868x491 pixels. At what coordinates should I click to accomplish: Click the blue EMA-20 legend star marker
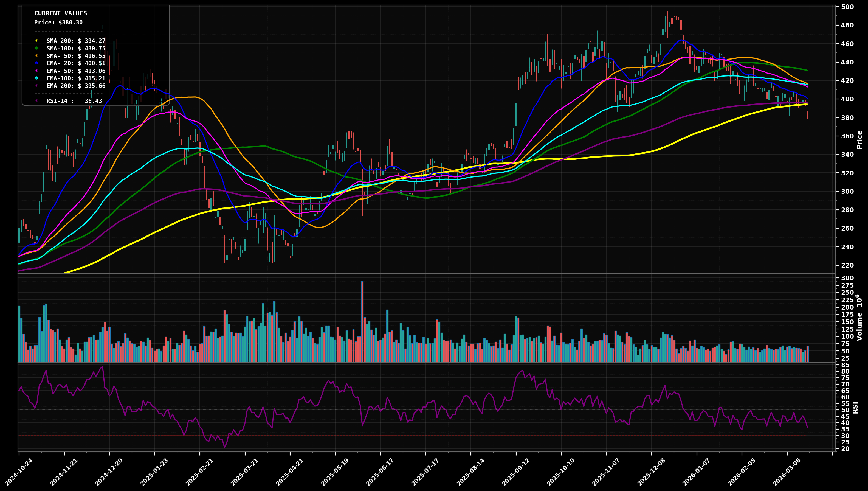[37, 63]
